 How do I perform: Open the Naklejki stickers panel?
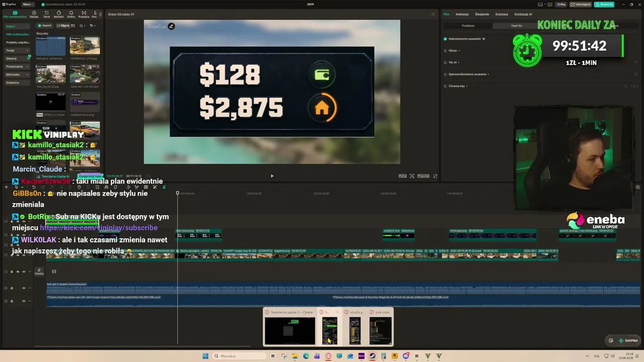tap(59, 14)
